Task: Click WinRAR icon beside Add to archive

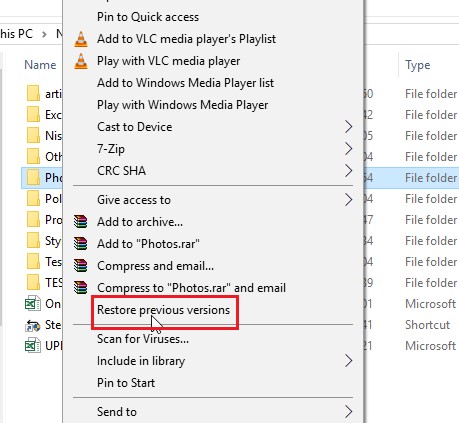Action: click(x=81, y=222)
